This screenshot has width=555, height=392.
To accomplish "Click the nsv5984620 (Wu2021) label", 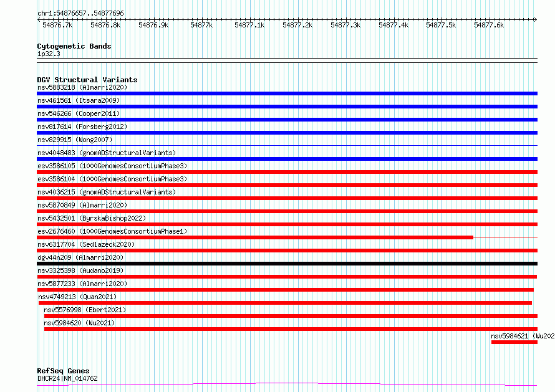I will click(79, 323).
